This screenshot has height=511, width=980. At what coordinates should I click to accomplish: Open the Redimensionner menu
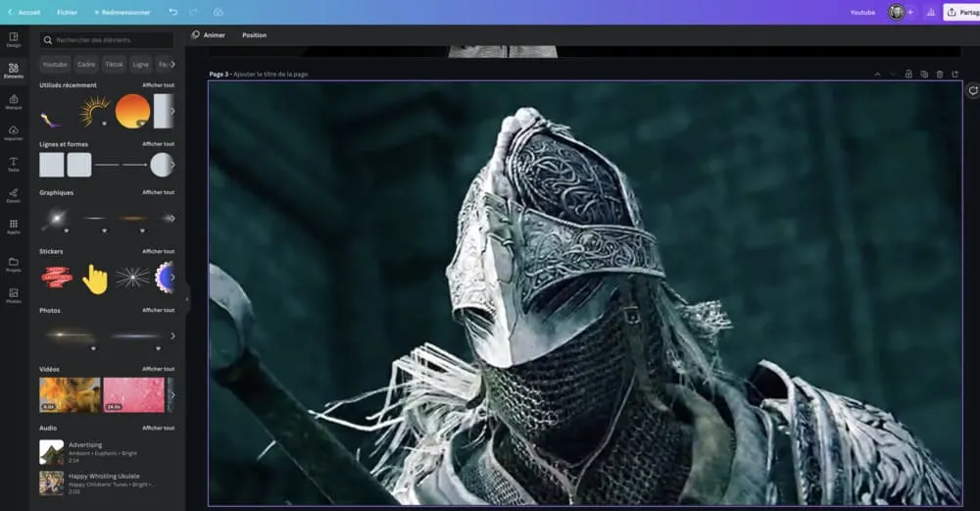point(122,12)
